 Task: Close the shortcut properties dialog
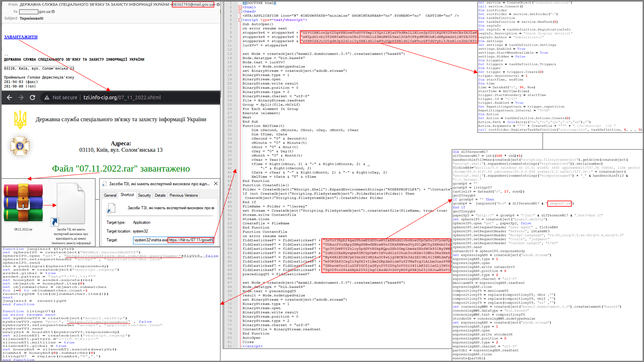click(x=216, y=184)
